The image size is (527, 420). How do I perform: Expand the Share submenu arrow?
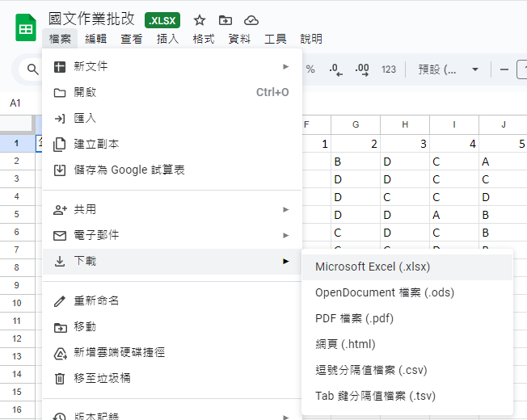285,209
